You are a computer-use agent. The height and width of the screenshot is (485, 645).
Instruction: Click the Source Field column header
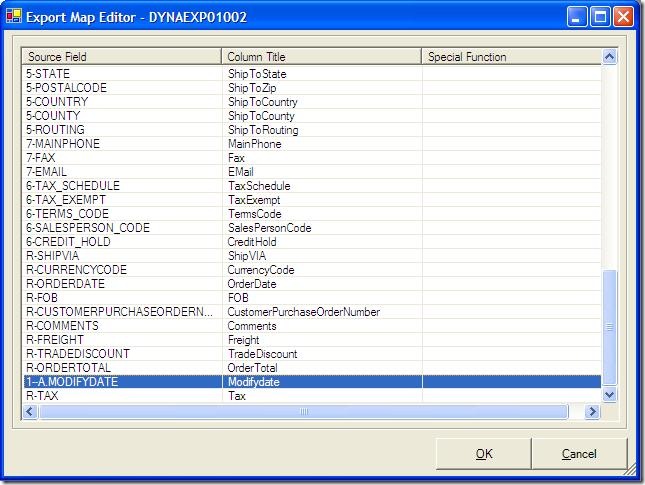click(122, 56)
